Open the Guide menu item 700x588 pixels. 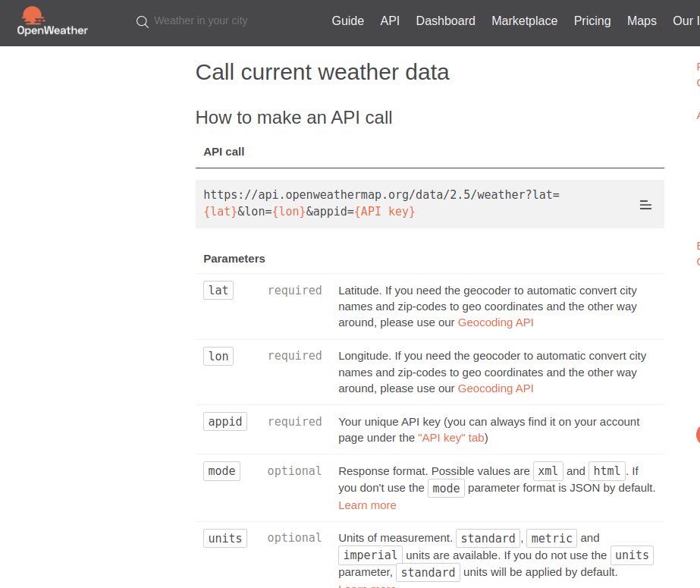[348, 21]
